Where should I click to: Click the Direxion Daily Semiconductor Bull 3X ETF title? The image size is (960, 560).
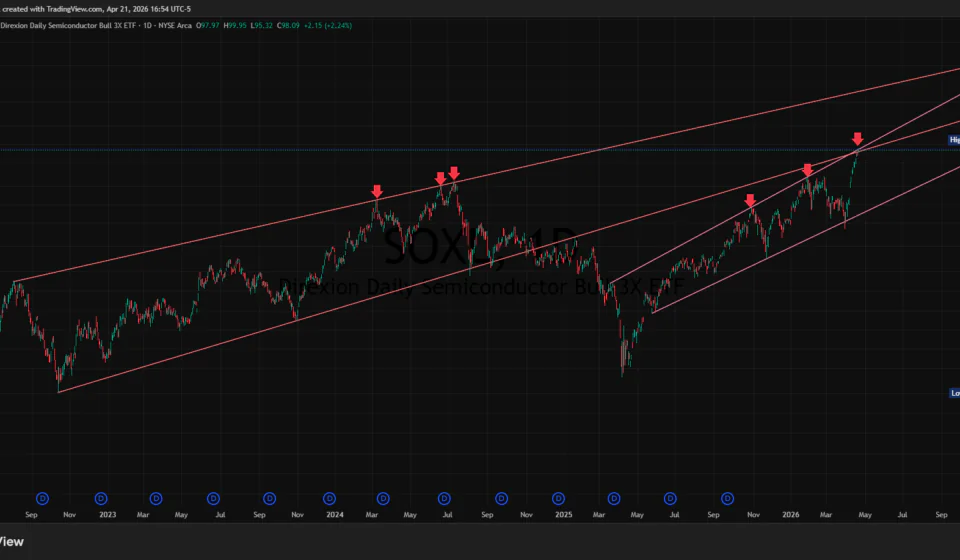click(x=70, y=26)
